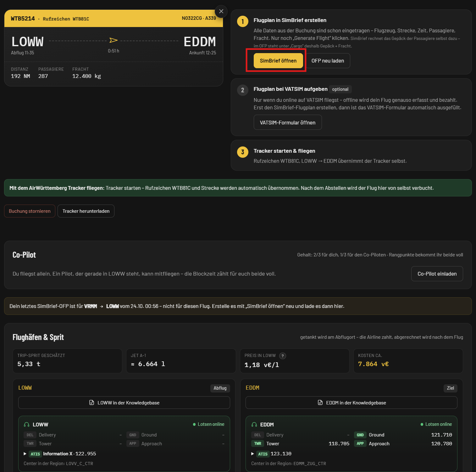This screenshot has height=472, width=476.
Task: Reload the OFP with OFP neu laden
Action: (328, 61)
